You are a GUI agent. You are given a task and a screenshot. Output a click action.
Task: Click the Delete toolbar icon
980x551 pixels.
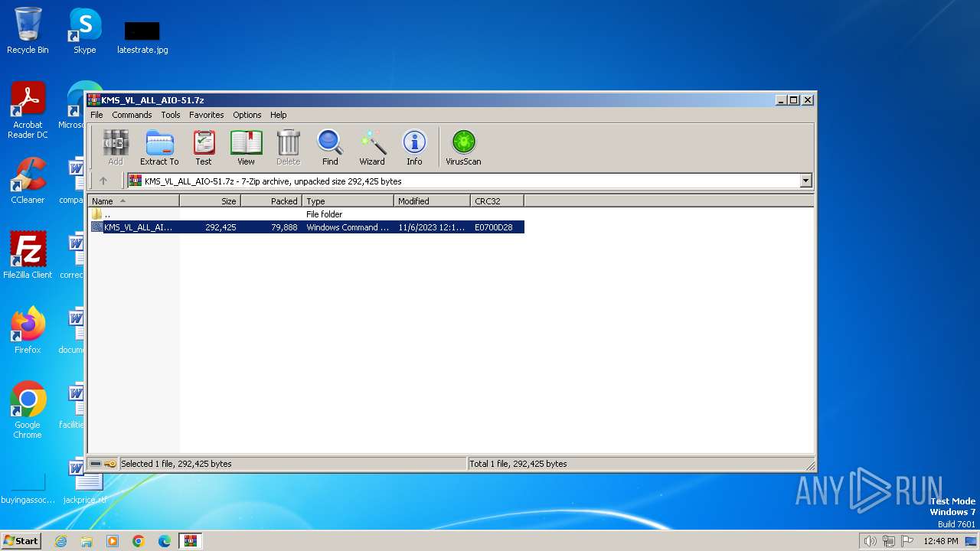288,148
